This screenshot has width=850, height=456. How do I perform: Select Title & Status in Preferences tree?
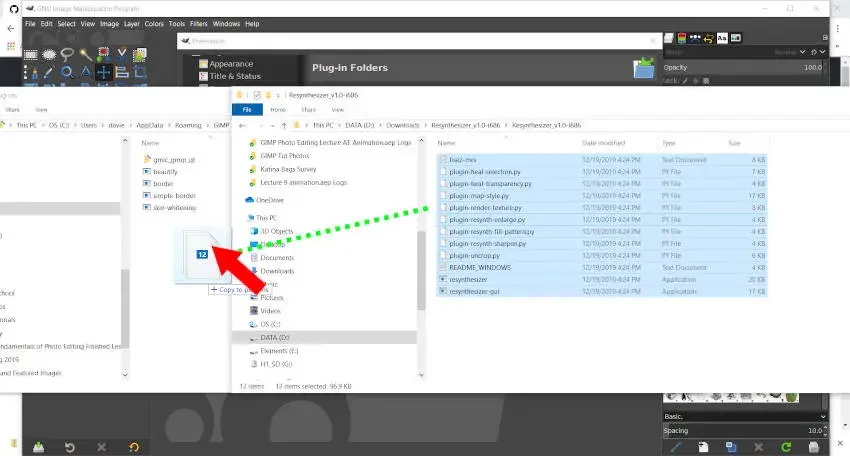pos(235,76)
